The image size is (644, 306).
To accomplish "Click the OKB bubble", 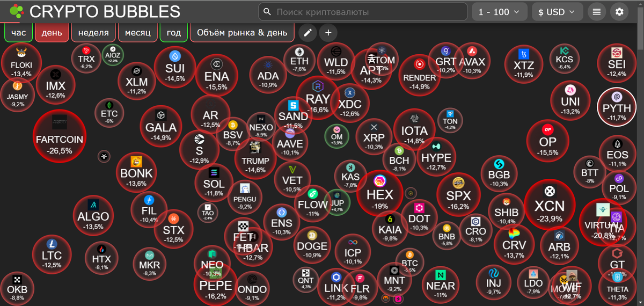I will click(17, 289).
